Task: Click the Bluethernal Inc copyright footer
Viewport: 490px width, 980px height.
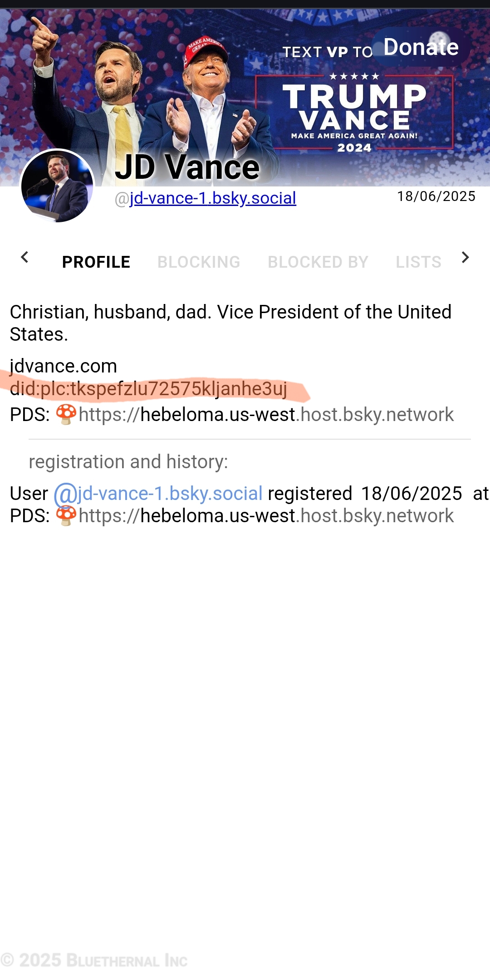Action: tap(94, 960)
